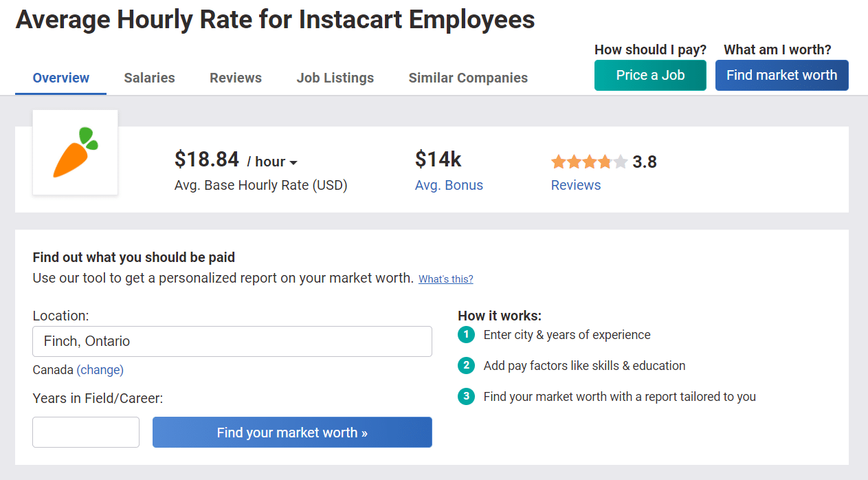Click the step 2 circle icon
The image size is (868, 480).
pyautogui.click(x=467, y=366)
